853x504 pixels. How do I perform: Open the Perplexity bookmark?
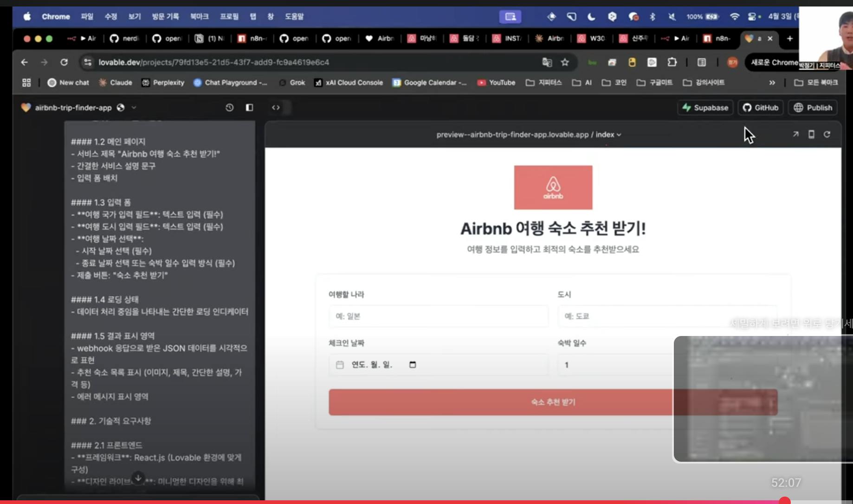pos(163,83)
